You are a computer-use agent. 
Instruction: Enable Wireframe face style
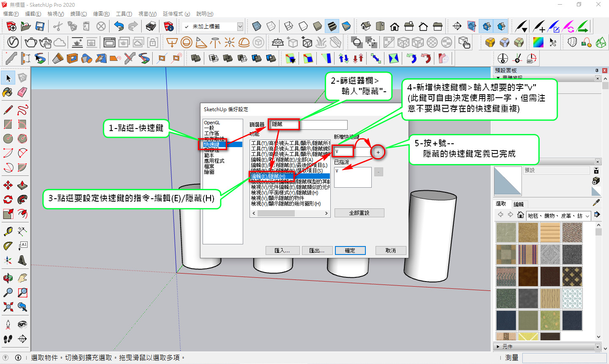(289, 27)
